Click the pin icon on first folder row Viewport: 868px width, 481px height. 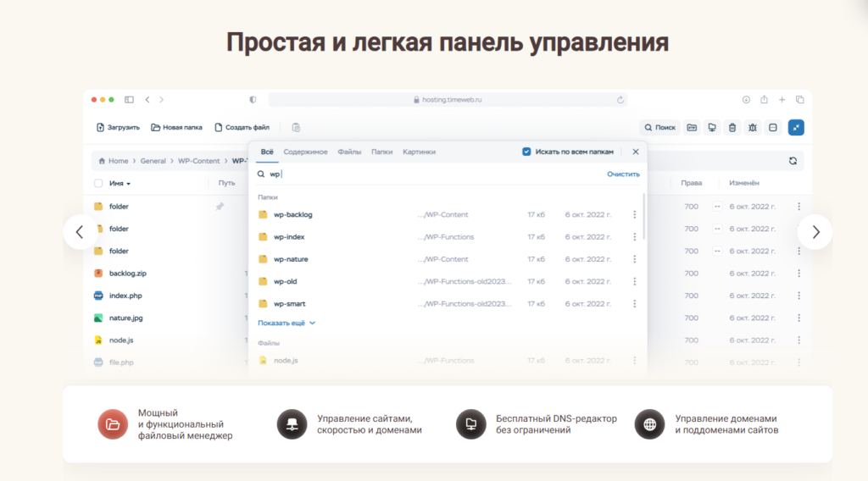pyautogui.click(x=220, y=207)
